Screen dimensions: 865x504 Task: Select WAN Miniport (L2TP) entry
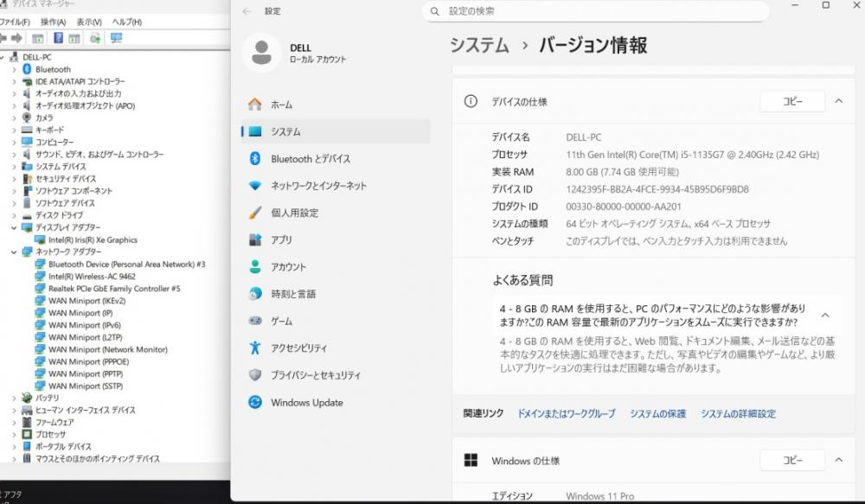(85, 337)
